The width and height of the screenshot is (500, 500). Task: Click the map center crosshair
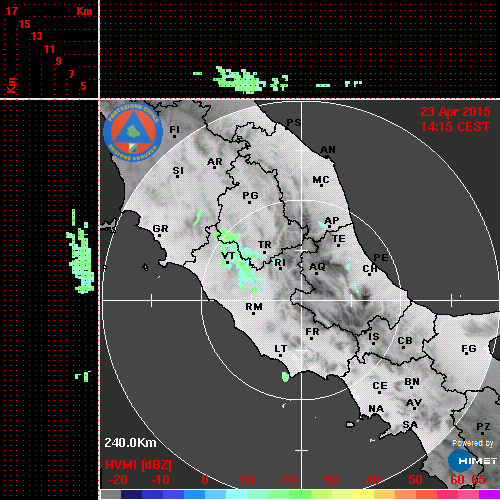pyautogui.click(x=301, y=300)
